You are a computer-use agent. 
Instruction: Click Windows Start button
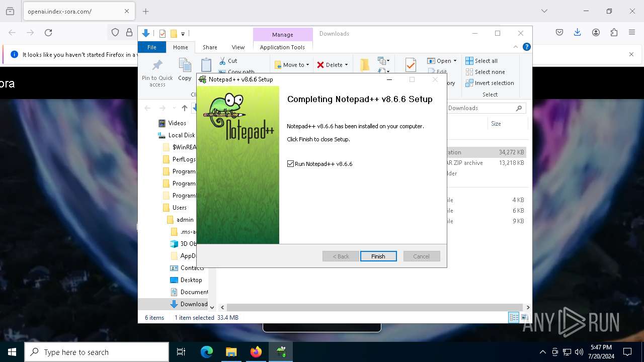(x=12, y=352)
